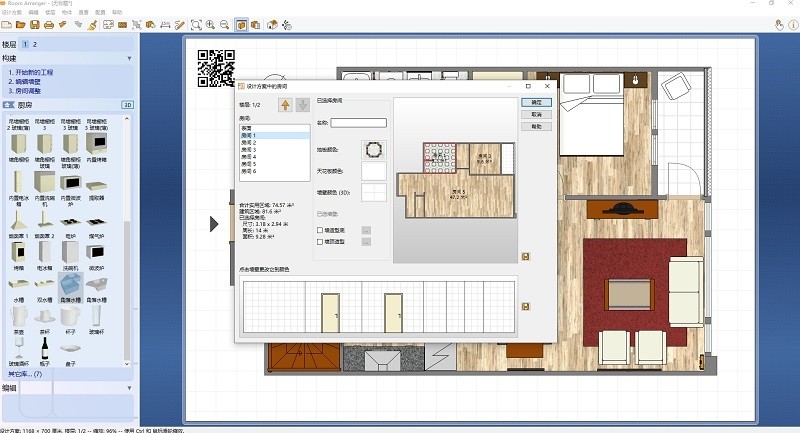Enable the 墙面型高 checkbox

319,230
